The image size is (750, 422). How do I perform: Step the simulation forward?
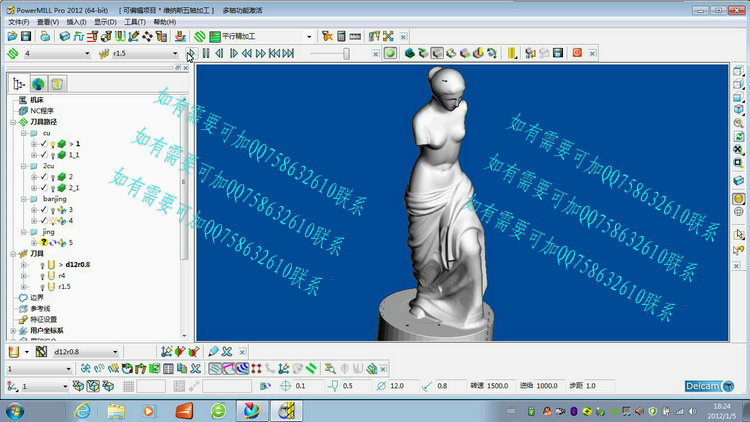(233, 53)
